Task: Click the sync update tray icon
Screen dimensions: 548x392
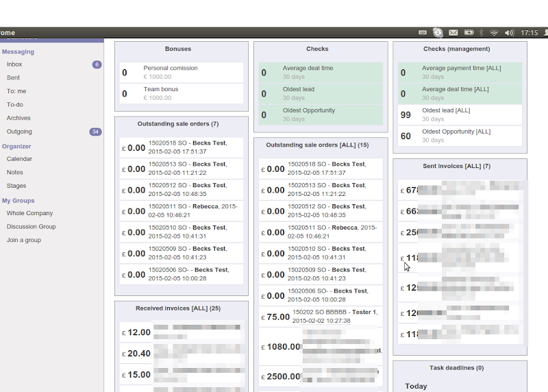Action: point(438,32)
